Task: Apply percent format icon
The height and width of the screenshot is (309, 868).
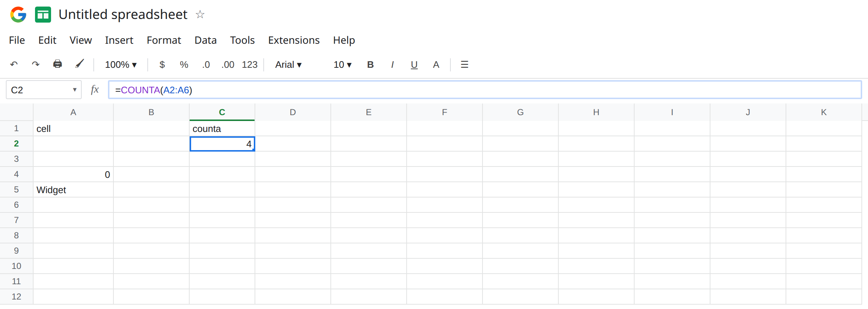Action: tap(184, 64)
